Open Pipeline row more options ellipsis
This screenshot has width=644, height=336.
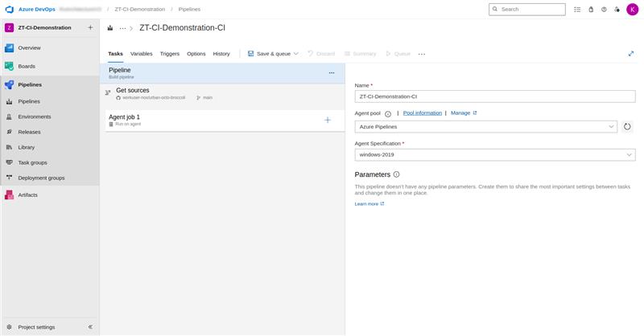pyautogui.click(x=332, y=73)
